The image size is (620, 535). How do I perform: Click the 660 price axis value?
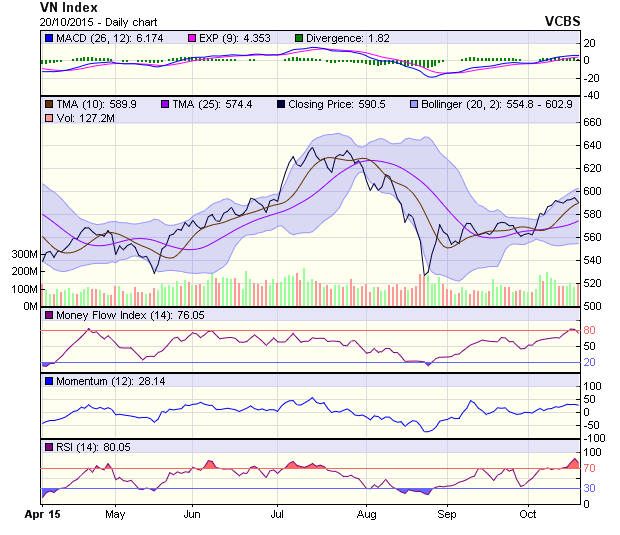click(x=594, y=122)
